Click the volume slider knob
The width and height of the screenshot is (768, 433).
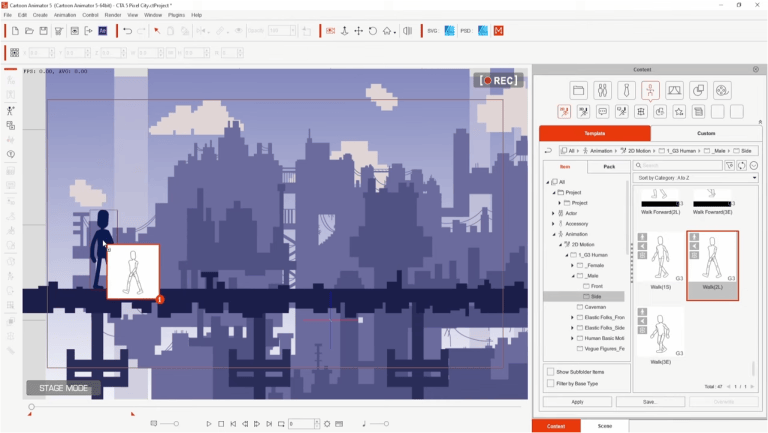386,424
